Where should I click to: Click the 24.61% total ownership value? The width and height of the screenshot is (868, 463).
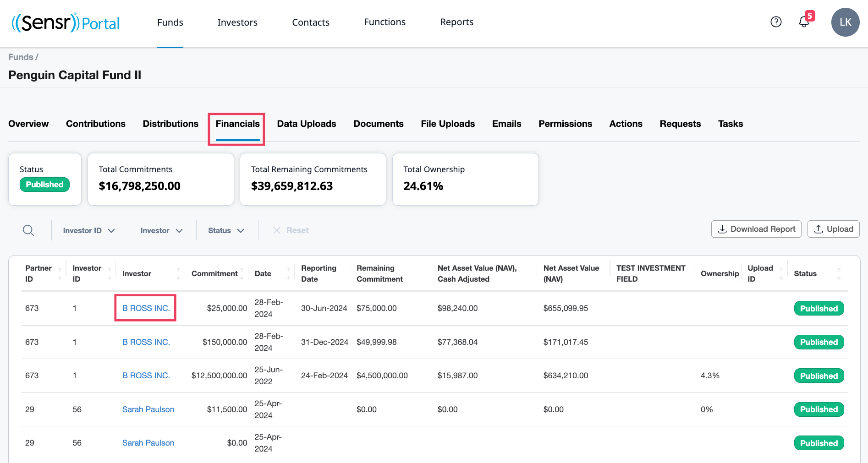coord(423,186)
